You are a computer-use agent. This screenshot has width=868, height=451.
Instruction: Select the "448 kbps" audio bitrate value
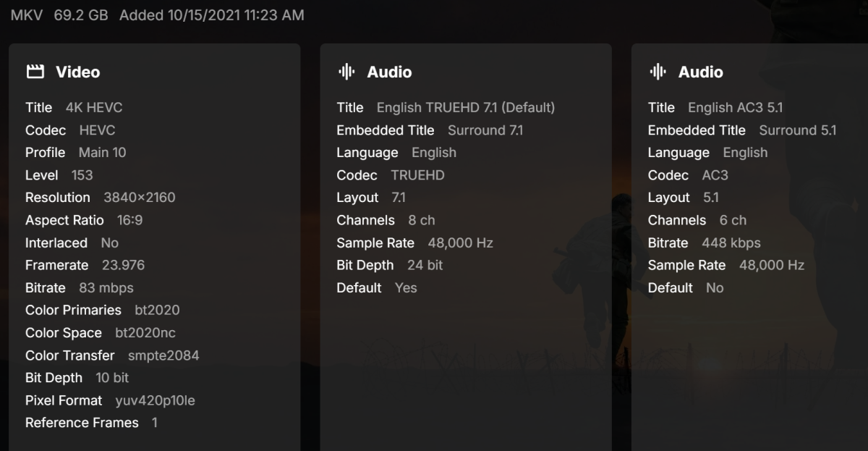click(x=731, y=243)
